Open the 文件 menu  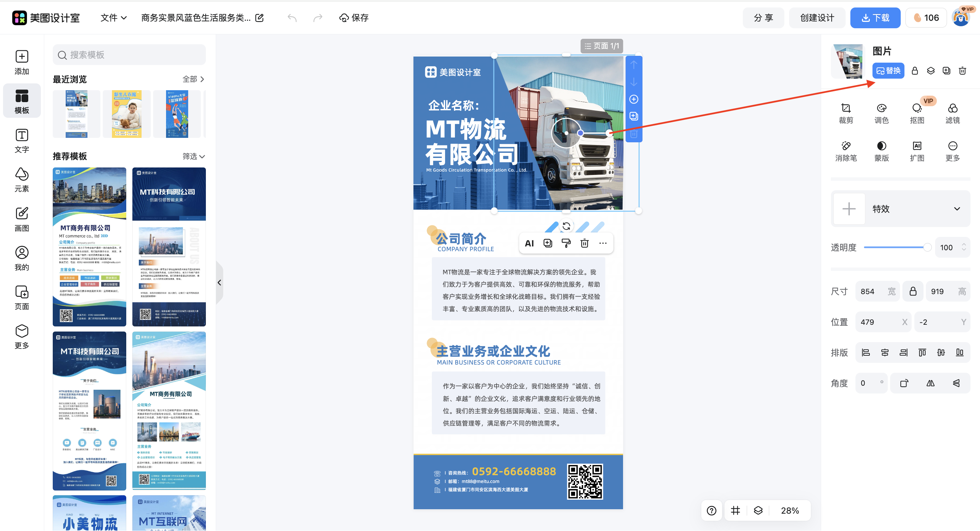(113, 17)
